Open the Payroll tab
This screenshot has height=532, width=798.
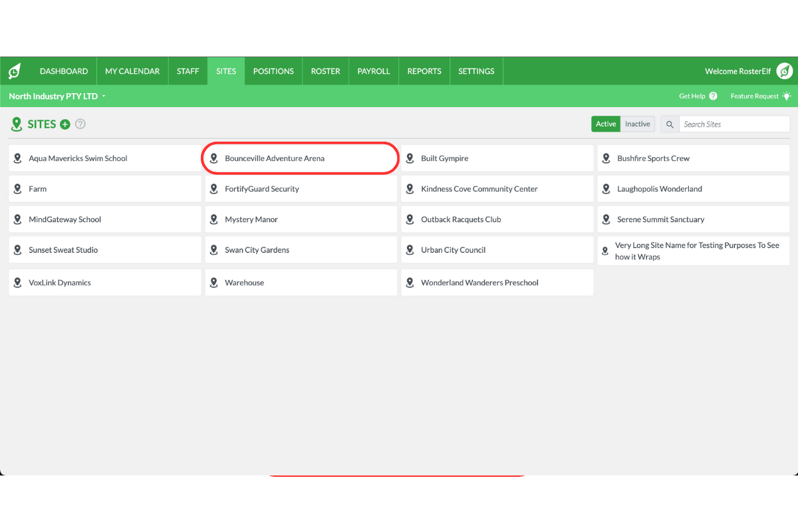374,71
